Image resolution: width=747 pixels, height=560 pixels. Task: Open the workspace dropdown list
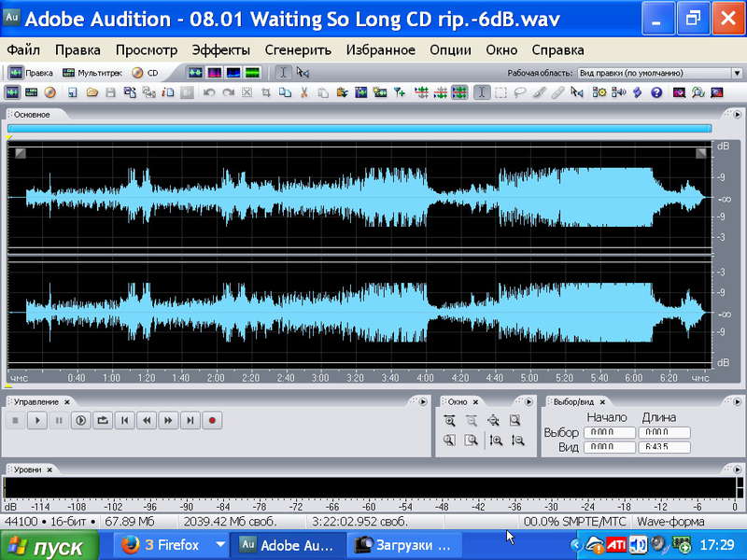tap(737, 74)
